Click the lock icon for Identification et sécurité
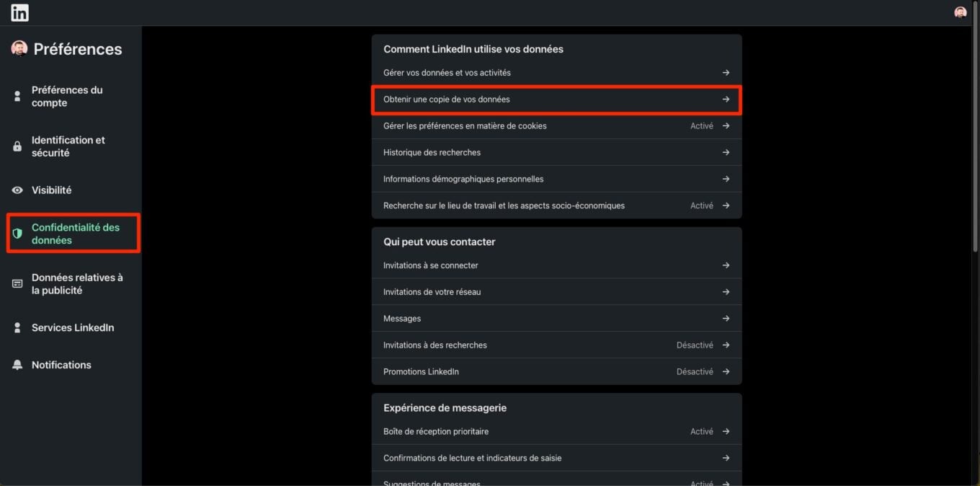Viewport: 980px width, 486px height. pyautogui.click(x=17, y=146)
